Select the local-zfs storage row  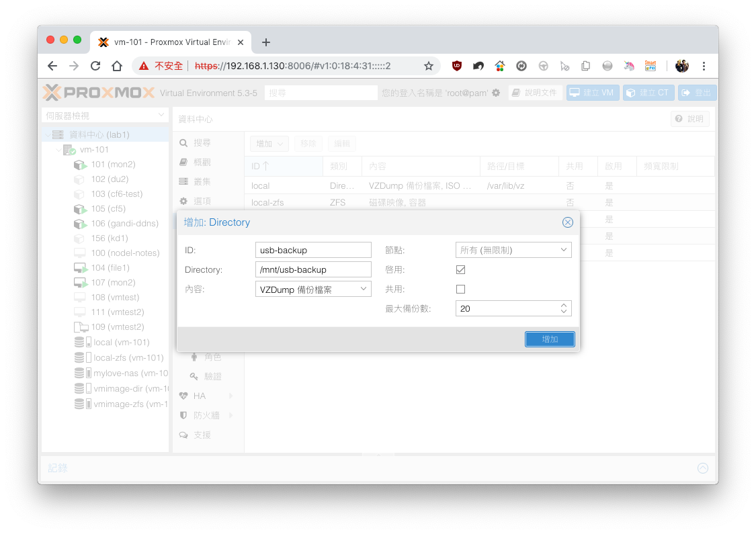(479, 202)
